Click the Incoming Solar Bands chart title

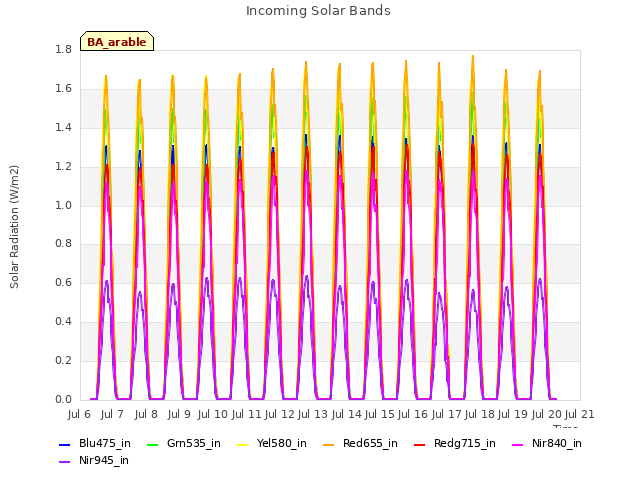[318, 11]
